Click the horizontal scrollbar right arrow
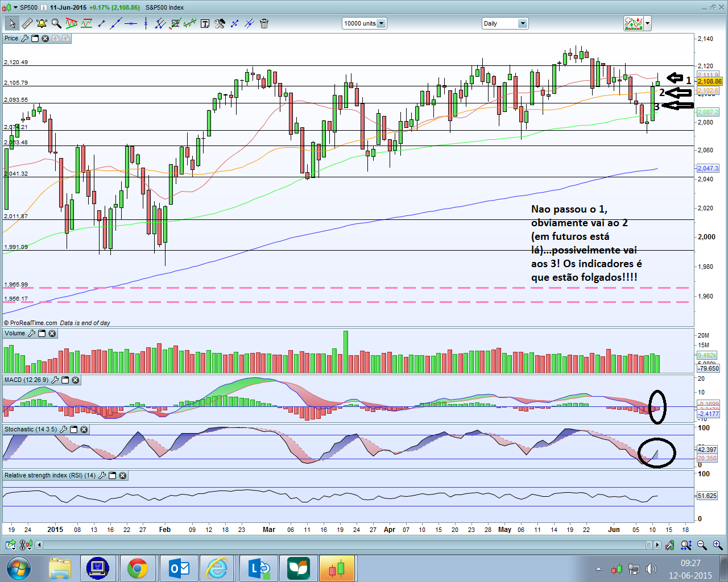 [x=657, y=545]
